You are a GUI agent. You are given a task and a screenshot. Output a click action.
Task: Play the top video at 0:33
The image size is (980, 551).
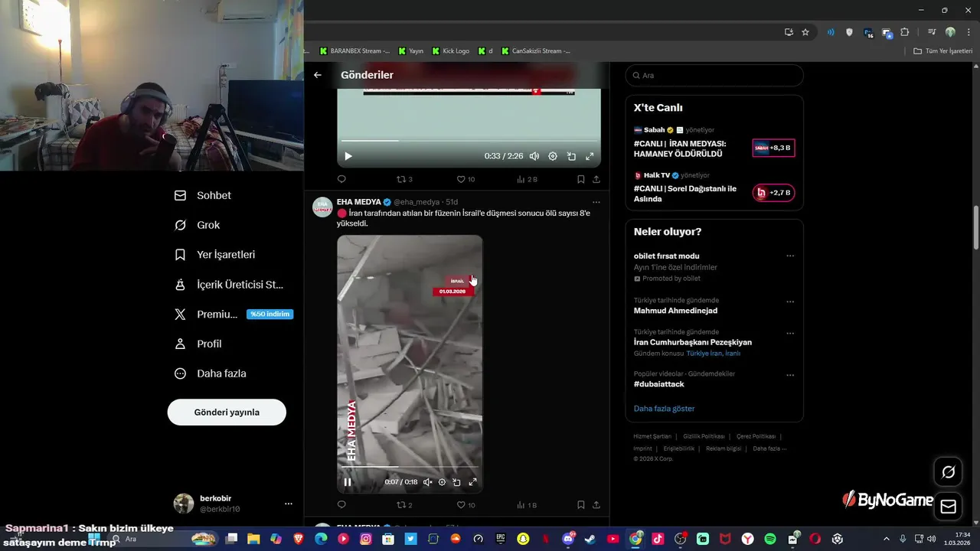tap(348, 156)
